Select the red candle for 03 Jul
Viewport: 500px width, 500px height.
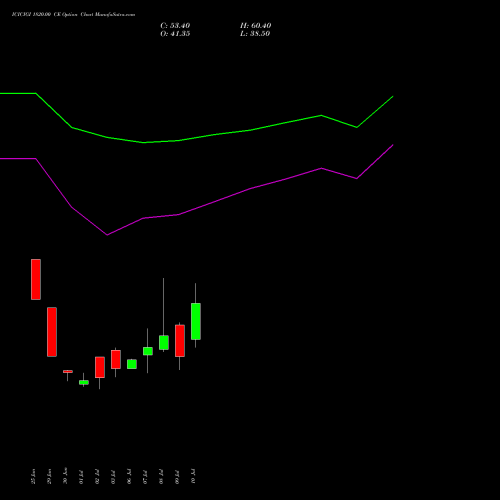pyautogui.click(x=116, y=359)
